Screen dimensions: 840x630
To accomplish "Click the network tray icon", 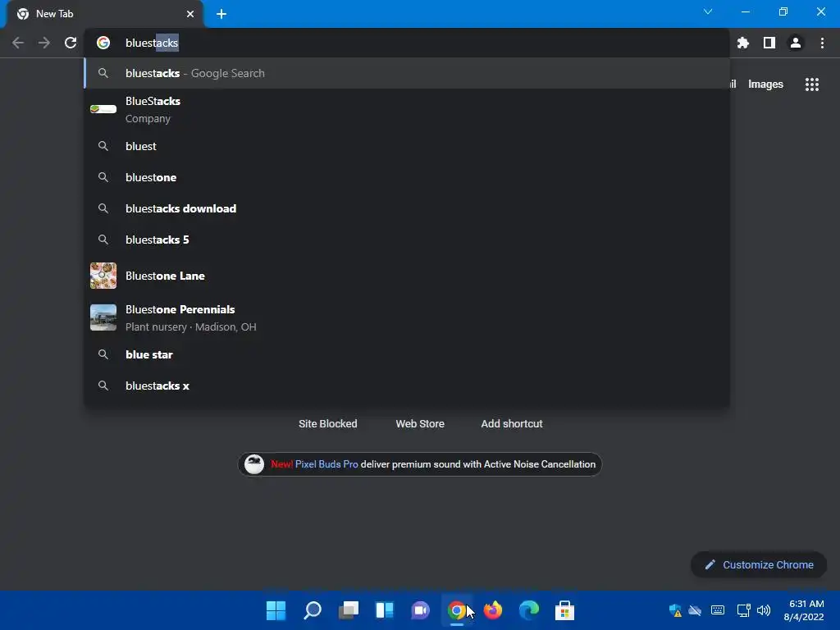I will pyautogui.click(x=743, y=610).
